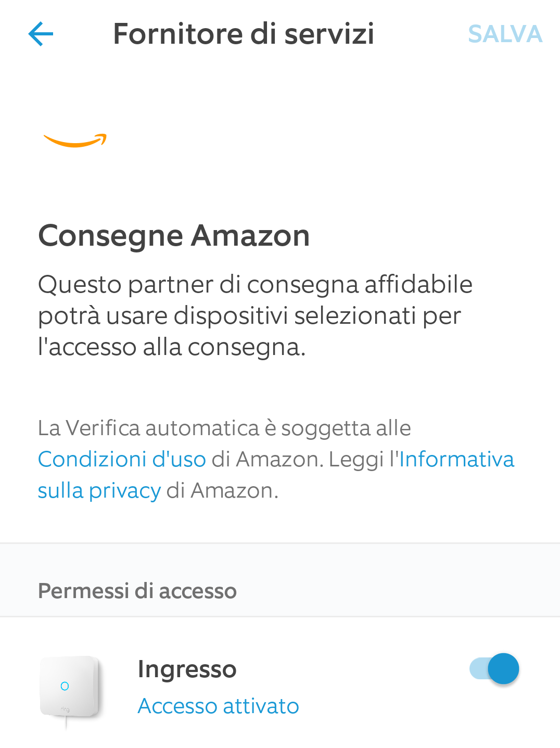560x748 pixels.
Task: Open the sulla privacy link text
Action: point(99,490)
